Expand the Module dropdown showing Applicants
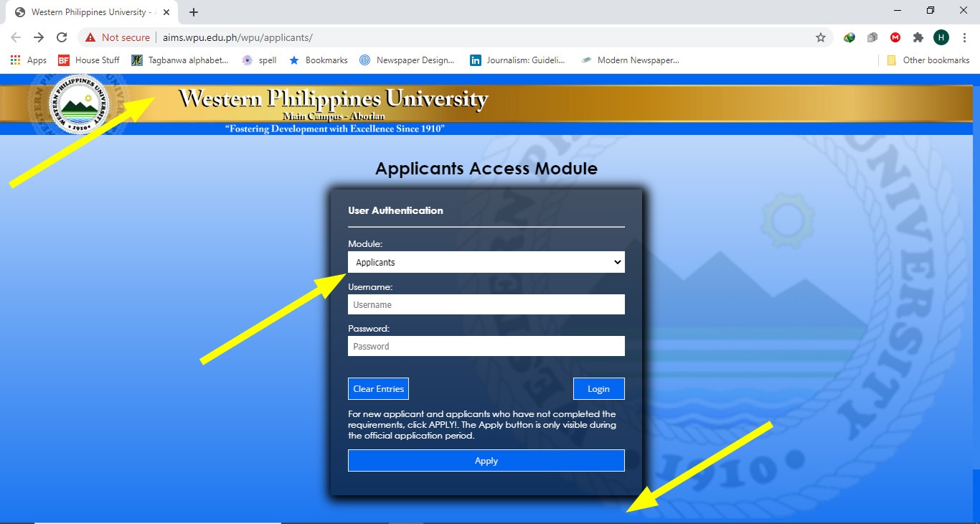Screen dimensions: 980x524 [x=486, y=262]
